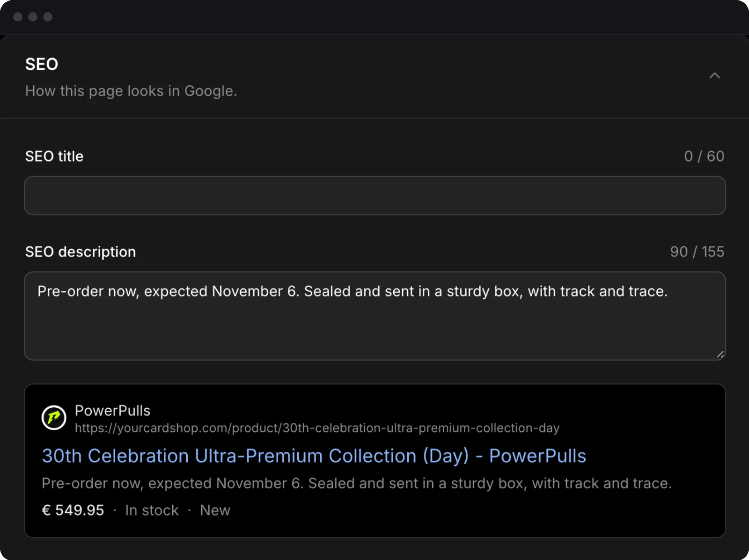The height and width of the screenshot is (560, 749).
Task: Click the yourcardshop.com product URL in preview
Action: [x=317, y=428]
